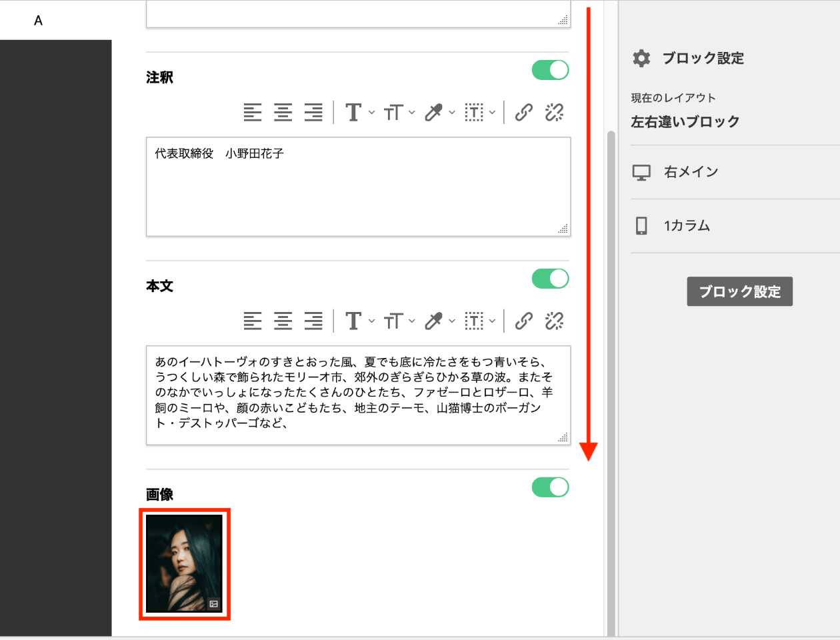Insert a link in the 本文 field
840x640 pixels.
coord(523,321)
